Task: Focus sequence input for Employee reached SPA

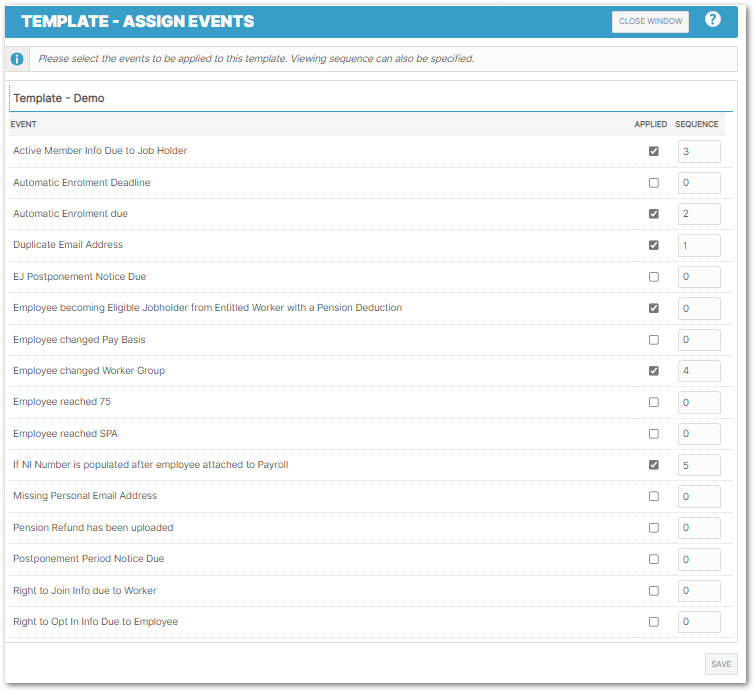Action: click(699, 434)
